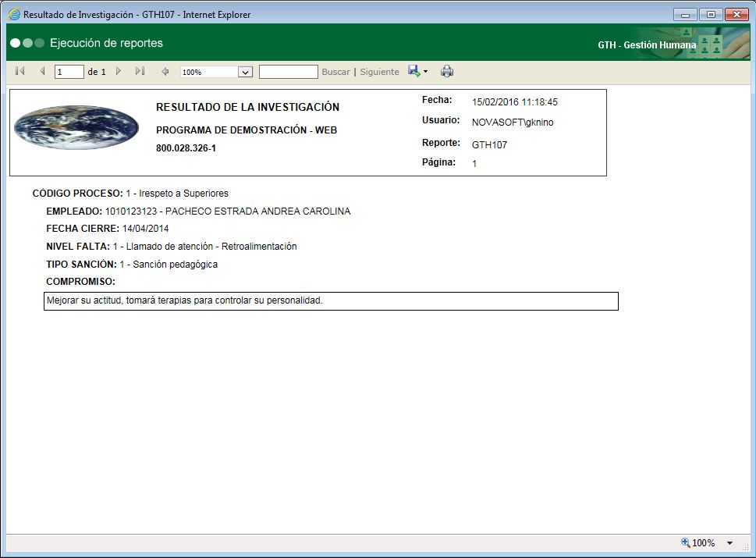Open the Export report icon
The height and width of the screenshot is (558, 756).
[x=413, y=71]
